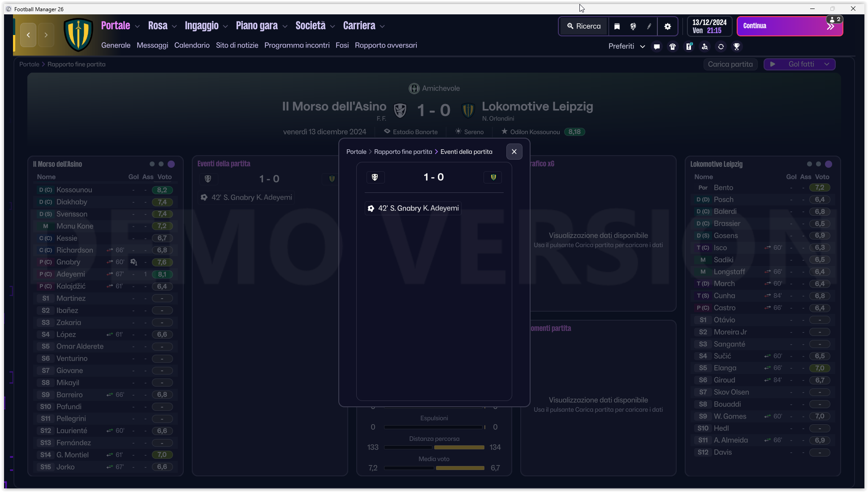This screenshot has width=868, height=492.
Task: Close the Eventi della partita popup
Action: coord(514,152)
